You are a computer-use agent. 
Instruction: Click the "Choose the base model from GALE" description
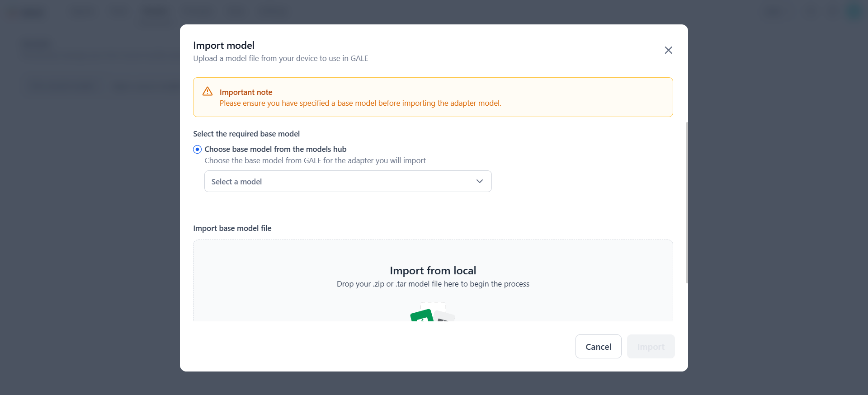point(315,160)
